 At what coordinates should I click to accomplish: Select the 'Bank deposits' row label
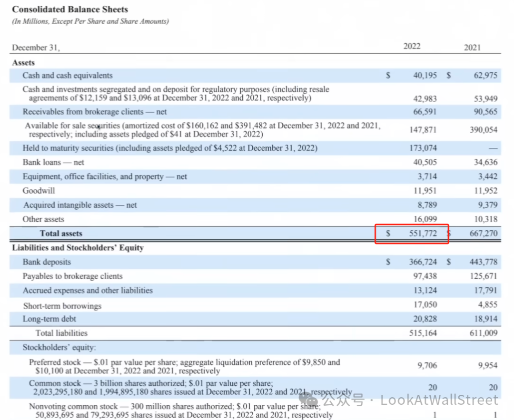(x=47, y=262)
